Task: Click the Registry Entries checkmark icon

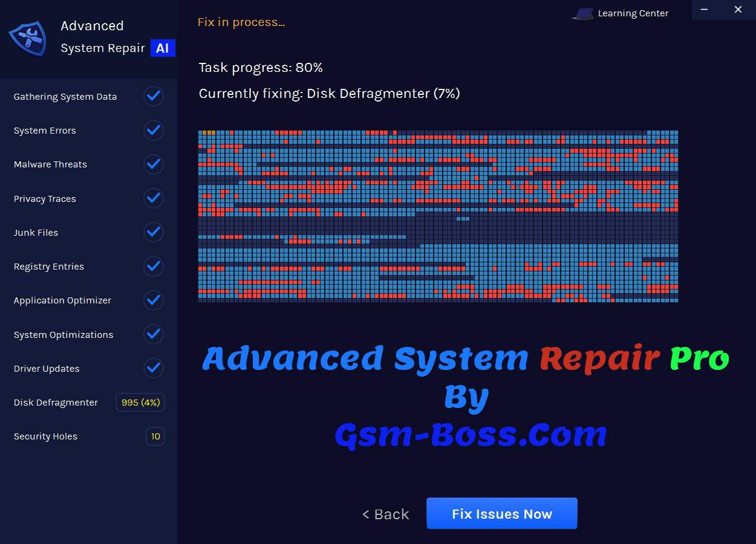Action: (x=154, y=266)
